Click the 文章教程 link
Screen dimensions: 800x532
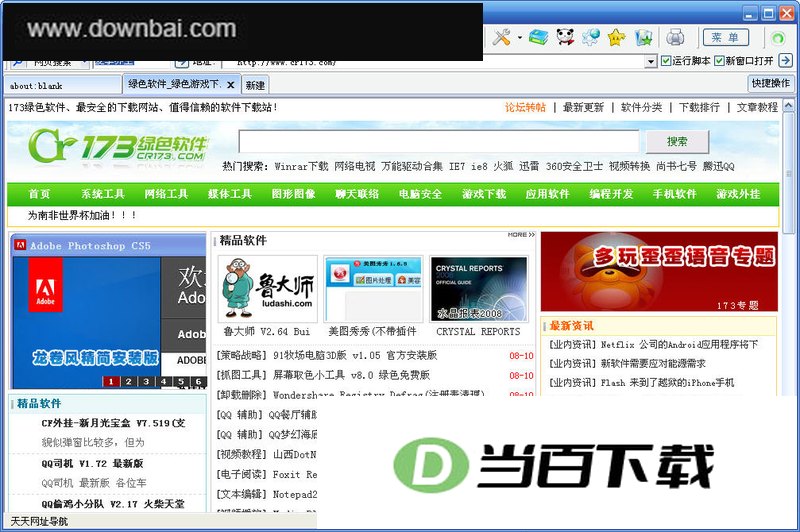(x=757, y=107)
